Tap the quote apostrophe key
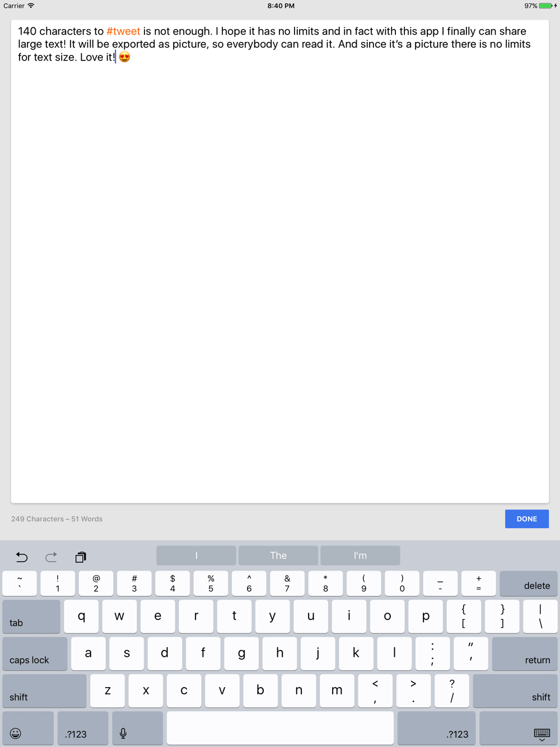The image size is (560, 747). coord(471,653)
